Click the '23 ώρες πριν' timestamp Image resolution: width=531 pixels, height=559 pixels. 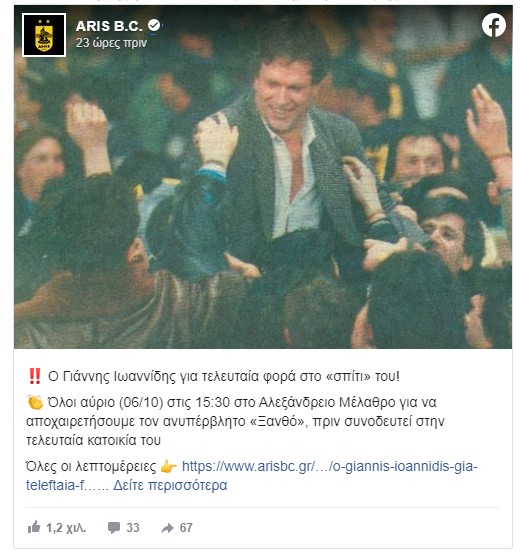tap(111, 43)
